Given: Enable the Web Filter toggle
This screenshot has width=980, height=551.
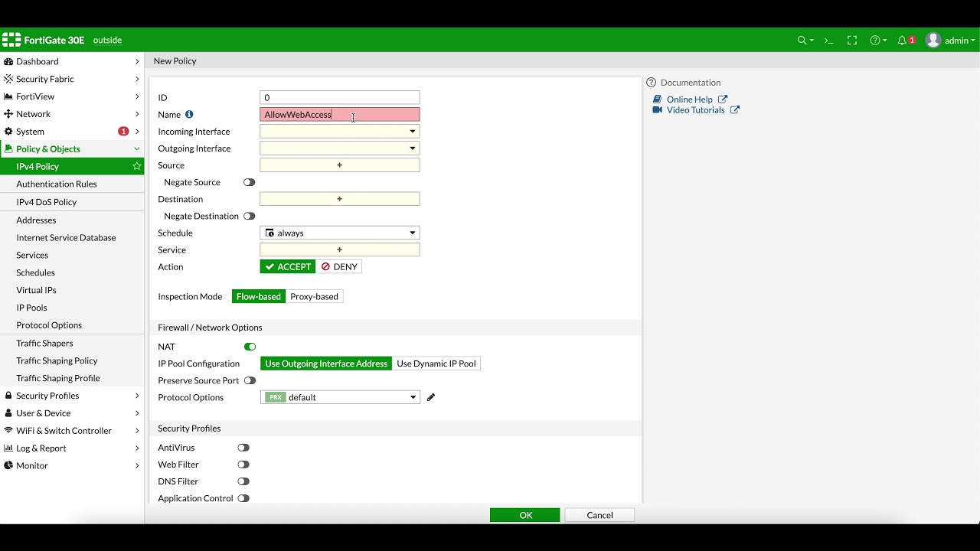Looking at the screenshot, I should 243,465.
